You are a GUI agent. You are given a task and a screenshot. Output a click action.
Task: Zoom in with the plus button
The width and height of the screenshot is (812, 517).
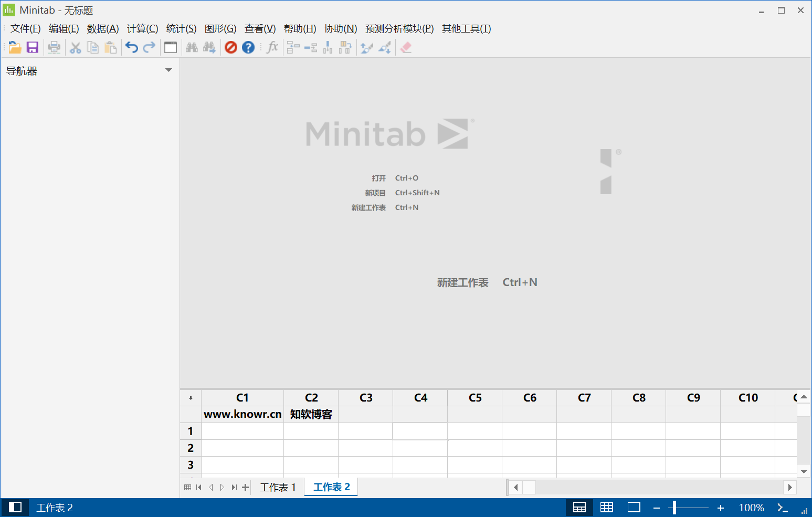point(721,508)
